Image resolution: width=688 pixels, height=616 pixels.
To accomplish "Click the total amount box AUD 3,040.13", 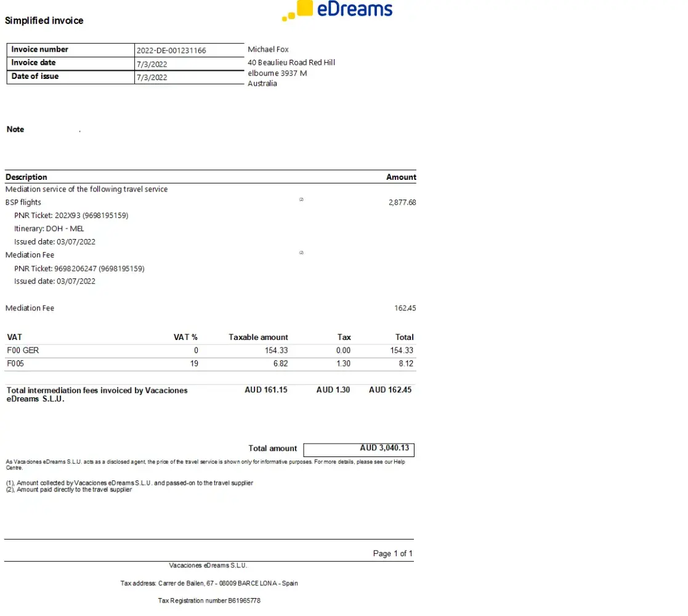I will 358,450.
